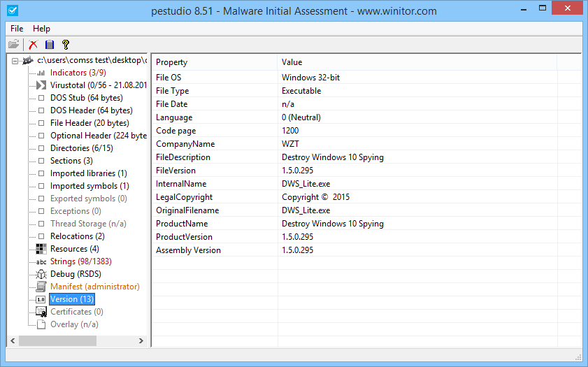Click the blue clipboard report icon
Screen dimensions: 588x367
(50, 45)
